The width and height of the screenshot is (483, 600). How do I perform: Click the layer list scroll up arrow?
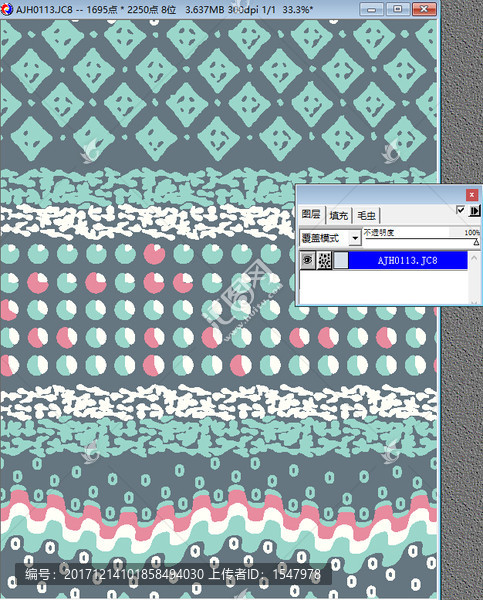[474, 258]
